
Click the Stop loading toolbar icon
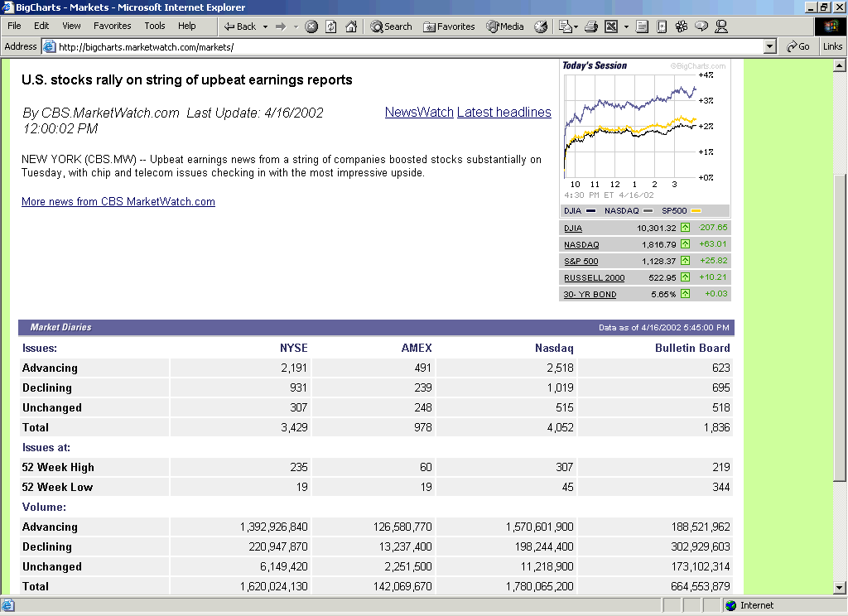coord(311,26)
